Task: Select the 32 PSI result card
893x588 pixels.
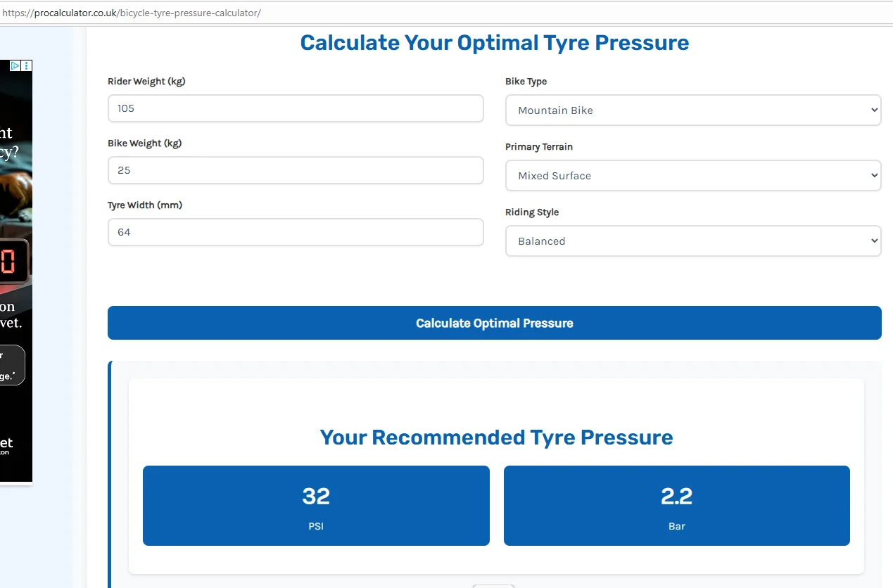Action: point(316,506)
